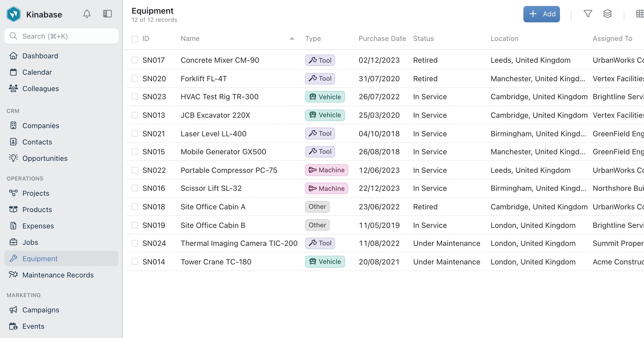Open the Thermal Imaging Camera TIC-200 record
Image resolution: width=644 pixels, height=338 pixels.
coord(239,243)
